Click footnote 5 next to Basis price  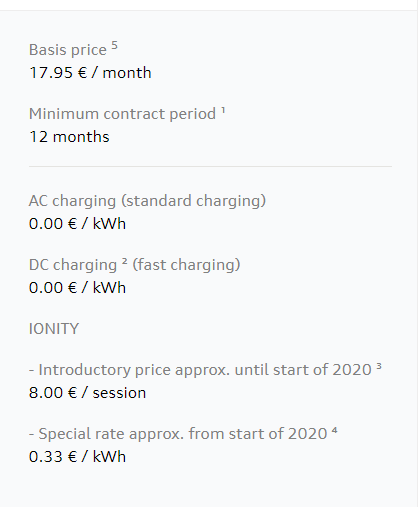[x=114, y=45]
